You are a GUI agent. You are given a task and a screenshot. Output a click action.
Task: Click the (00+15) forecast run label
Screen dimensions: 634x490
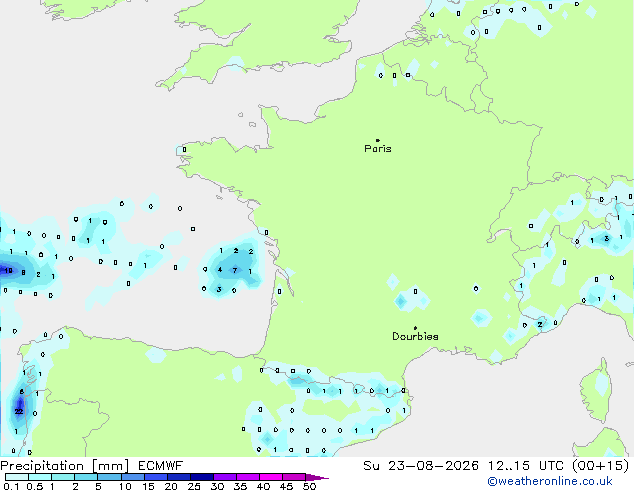click(600, 466)
